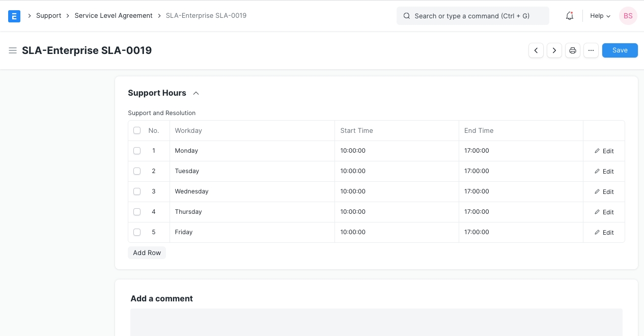Add Row to support hours table
The width and height of the screenshot is (644, 336).
point(147,253)
